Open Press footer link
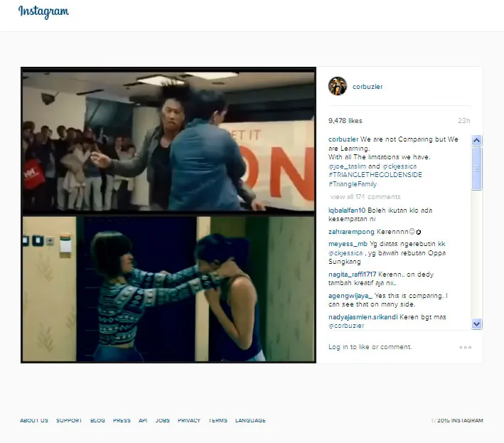This screenshot has width=504, height=443. [x=122, y=420]
